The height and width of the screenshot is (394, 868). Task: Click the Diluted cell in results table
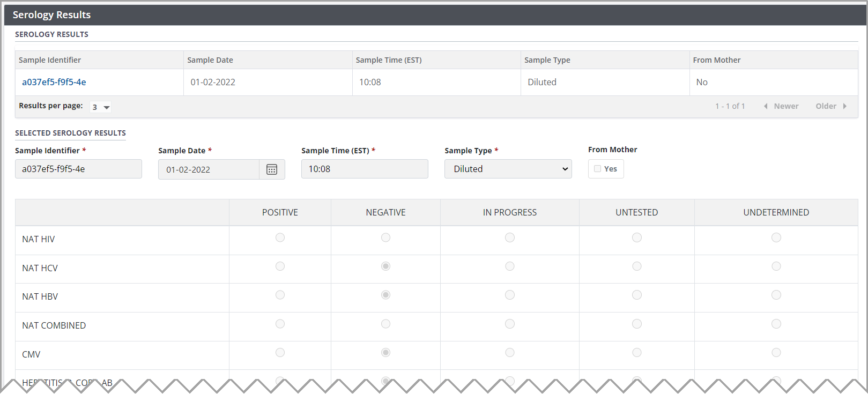click(605, 82)
